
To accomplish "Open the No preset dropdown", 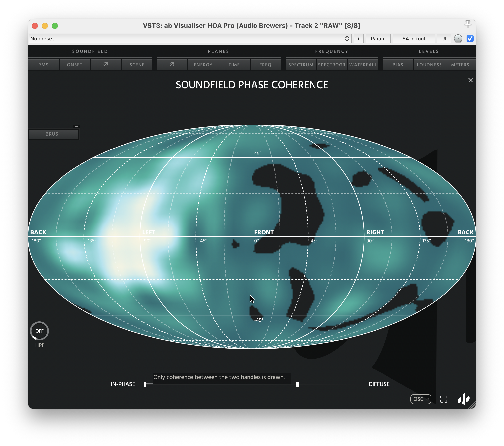I will (190, 39).
